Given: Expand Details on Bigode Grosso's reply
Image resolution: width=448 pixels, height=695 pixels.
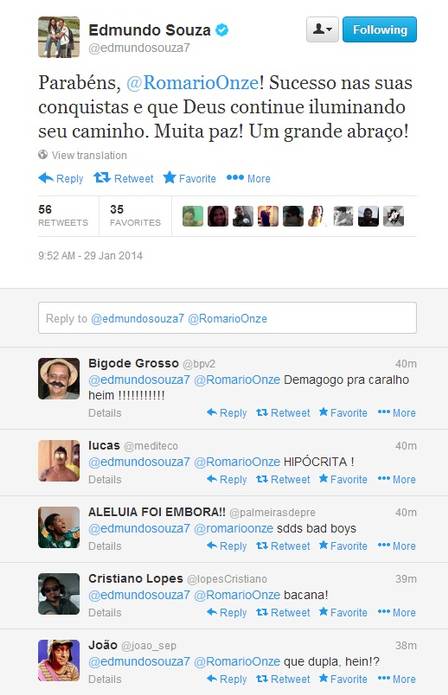Looking at the screenshot, I should (x=105, y=413).
